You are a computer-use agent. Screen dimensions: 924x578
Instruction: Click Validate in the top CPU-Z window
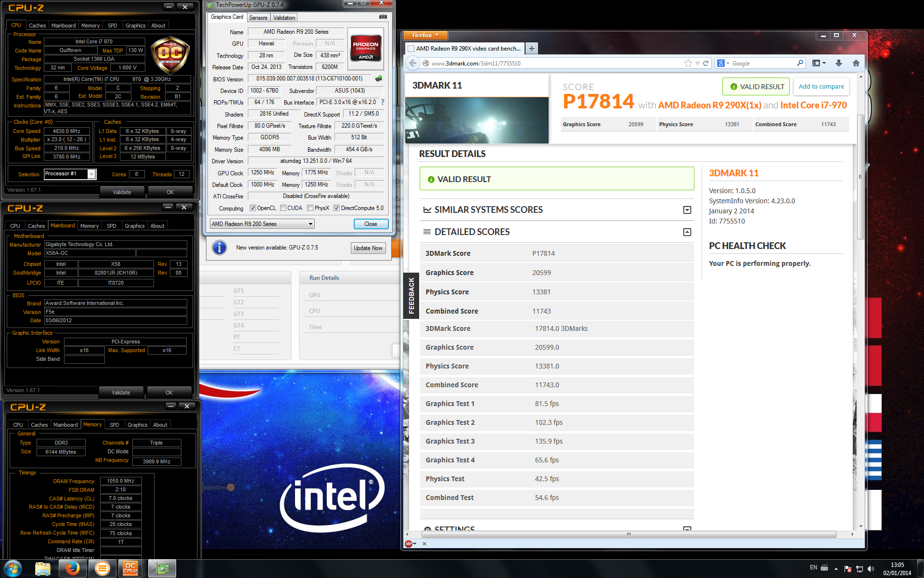pyautogui.click(x=122, y=192)
